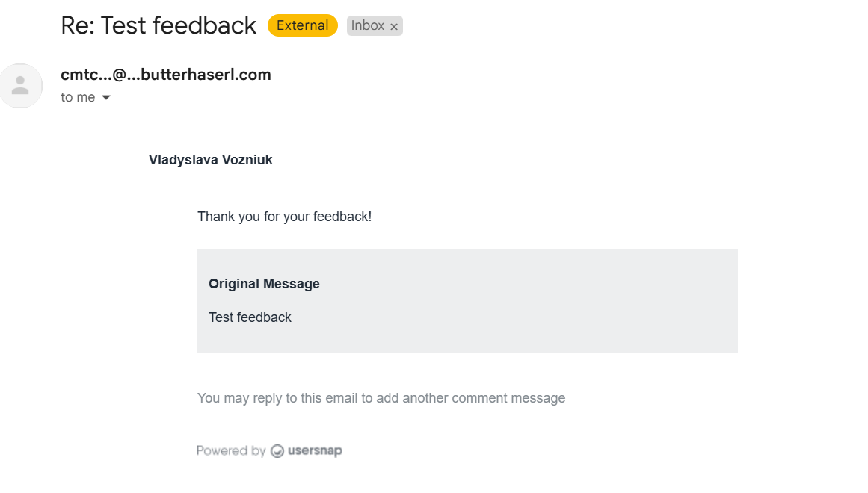
Task: Click the yellow External tag
Action: click(303, 25)
